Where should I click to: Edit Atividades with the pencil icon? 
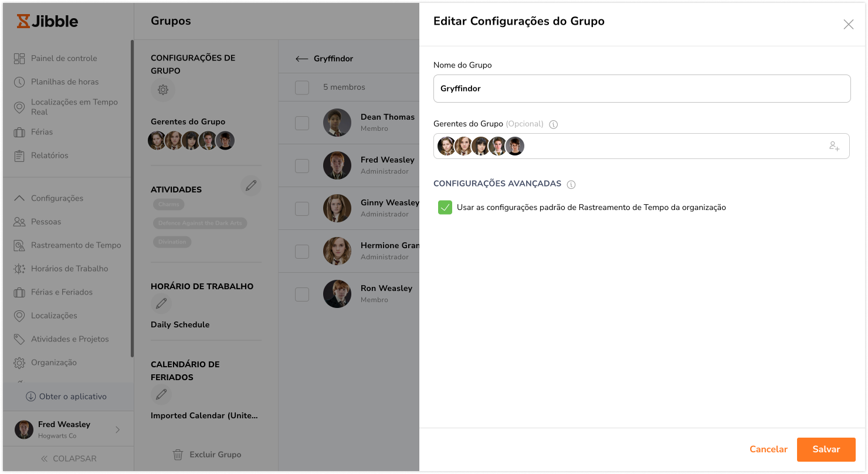[x=251, y=185]
